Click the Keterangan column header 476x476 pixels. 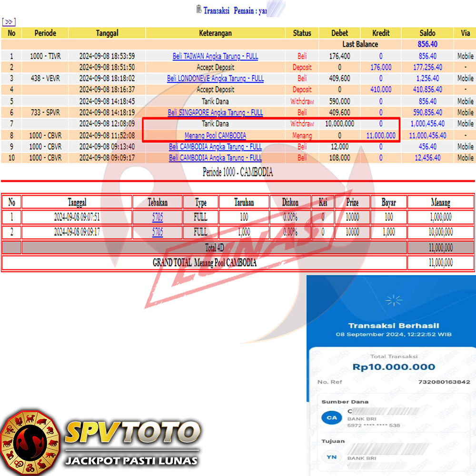(x=215, y=33)
